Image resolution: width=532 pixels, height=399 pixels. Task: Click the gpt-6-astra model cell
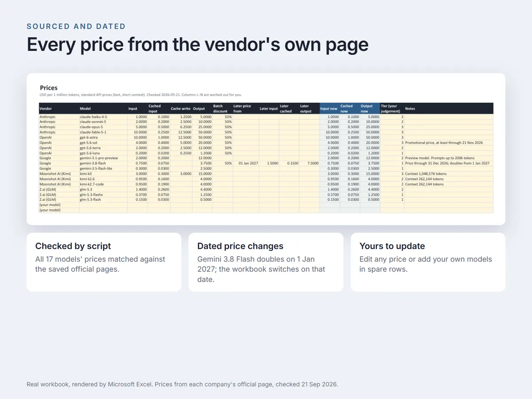pyautogui.click(x=103, y=137)
